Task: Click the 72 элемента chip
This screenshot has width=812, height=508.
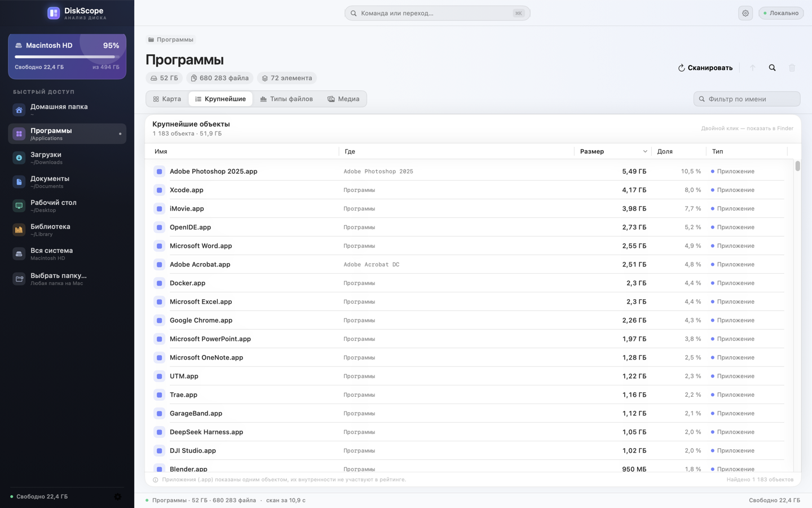Action: point(287,78)
